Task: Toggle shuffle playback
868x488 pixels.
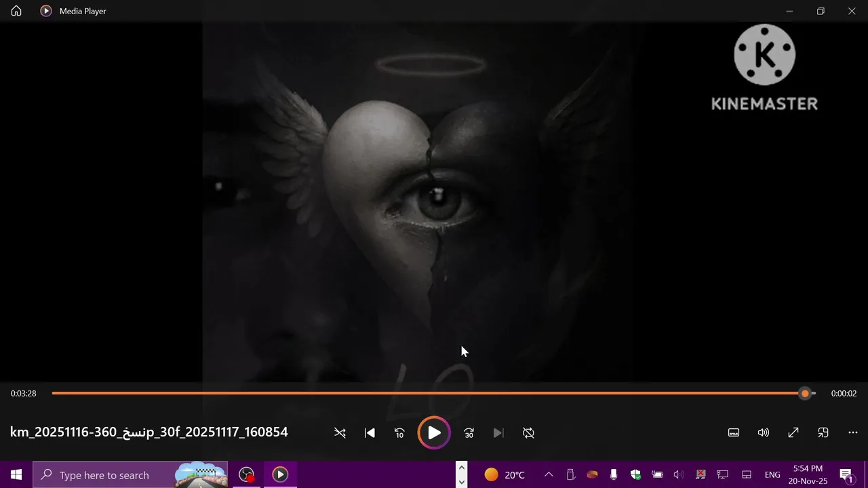Action: click(340, 433)
